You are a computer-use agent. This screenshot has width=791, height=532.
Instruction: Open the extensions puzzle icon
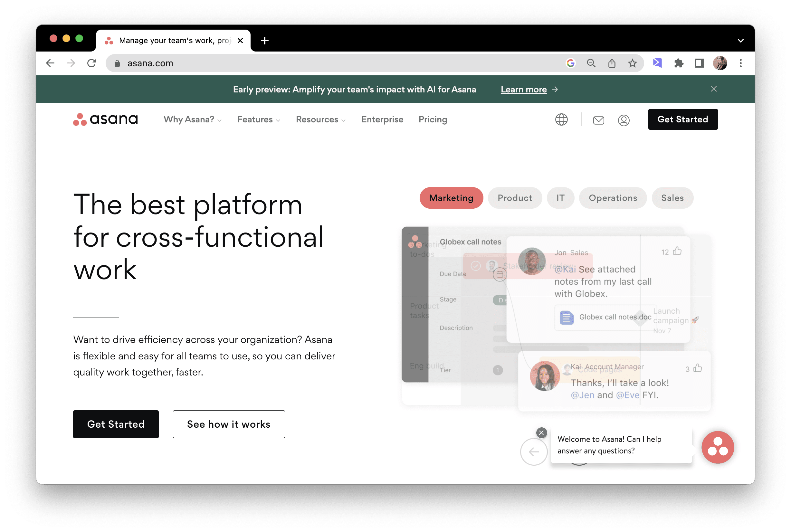(678, 63)
